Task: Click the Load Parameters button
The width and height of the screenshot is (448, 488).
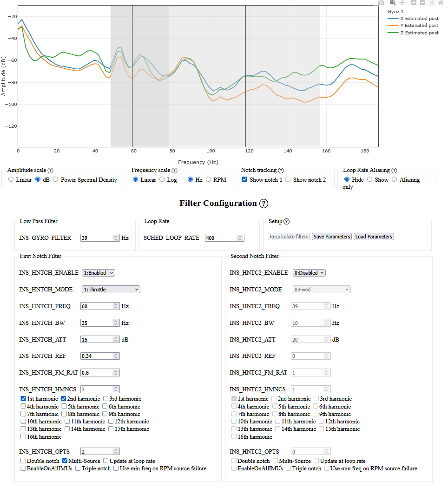Action: point(374,237)
